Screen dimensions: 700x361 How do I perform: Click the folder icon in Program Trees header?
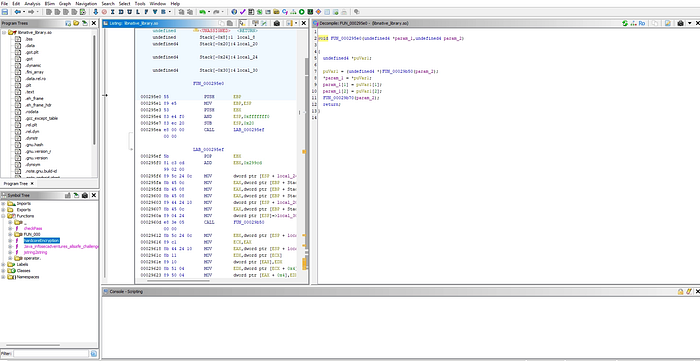[x=76, y=23]
